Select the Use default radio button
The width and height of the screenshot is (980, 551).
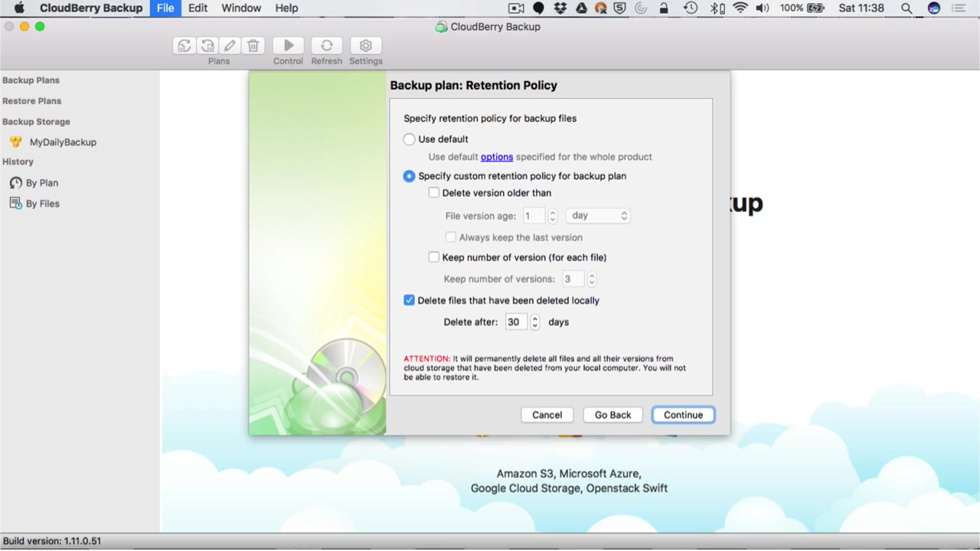click(x=409, y=139)
